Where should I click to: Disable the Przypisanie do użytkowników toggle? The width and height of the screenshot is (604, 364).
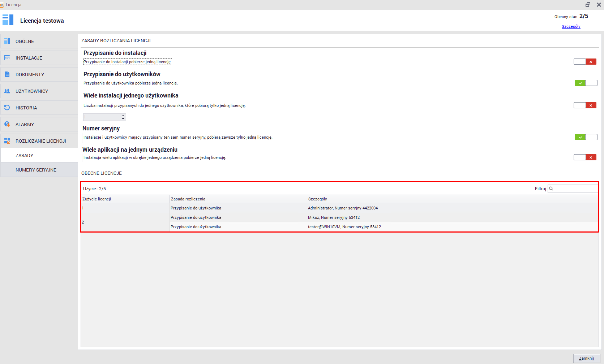tap(586, 83)
